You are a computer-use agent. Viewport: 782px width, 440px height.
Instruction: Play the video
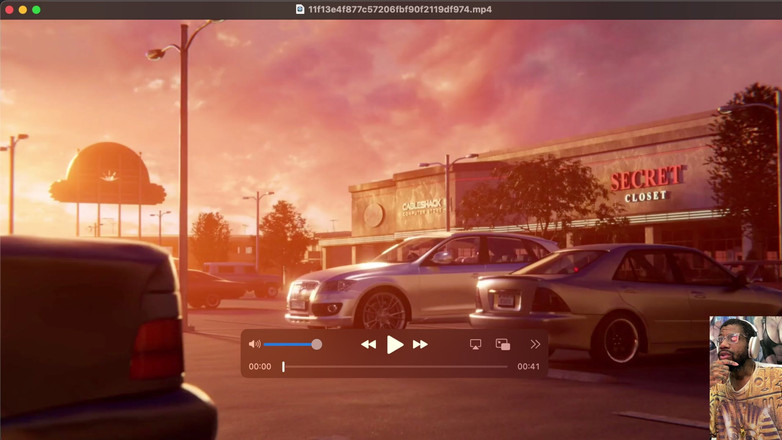(394, 344)
